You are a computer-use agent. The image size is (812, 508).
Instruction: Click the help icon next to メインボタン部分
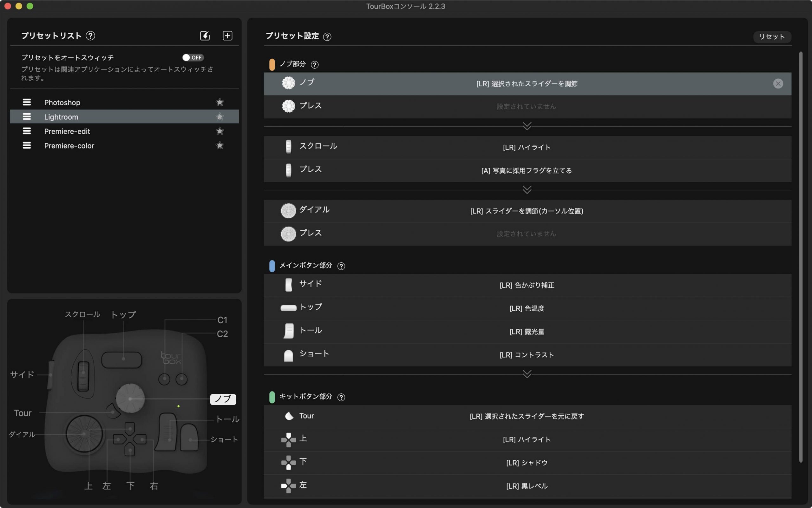pyautogui.click(x=341, y=266)
